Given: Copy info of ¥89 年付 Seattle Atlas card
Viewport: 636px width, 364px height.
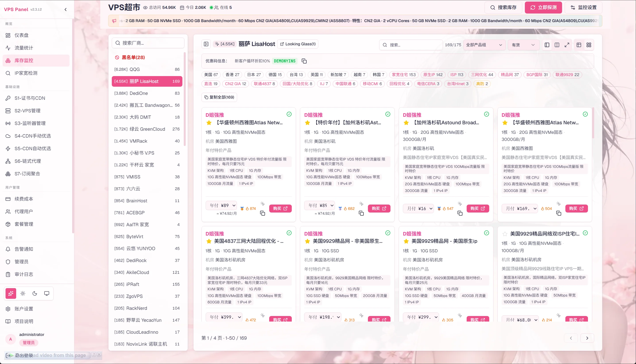Looking at the screenshot, I should [263, 213].
